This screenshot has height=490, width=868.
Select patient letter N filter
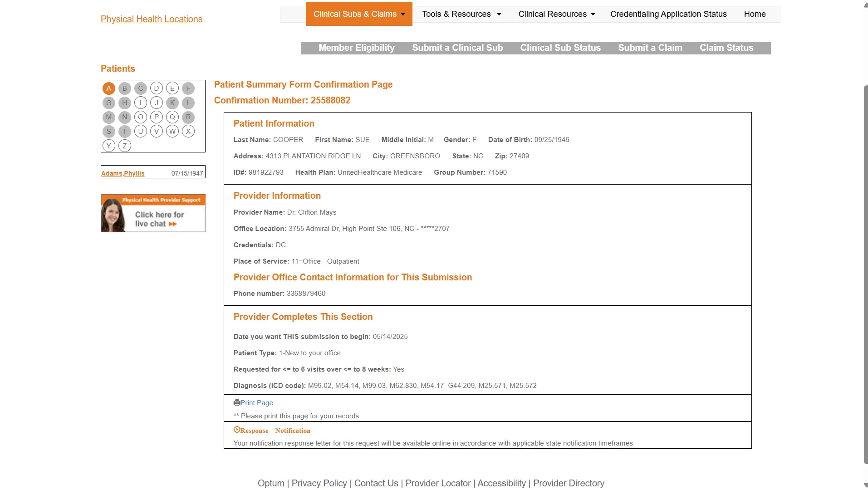(125, 117)
